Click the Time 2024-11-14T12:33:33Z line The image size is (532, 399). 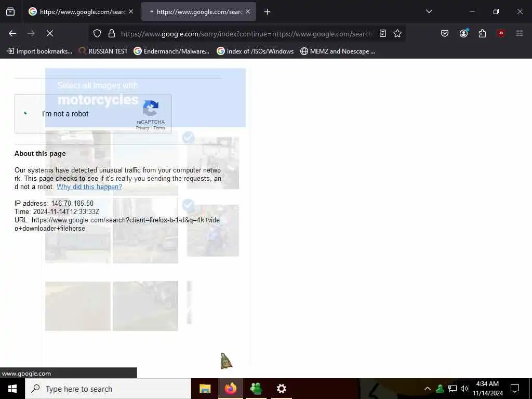(x=57, y=211)
